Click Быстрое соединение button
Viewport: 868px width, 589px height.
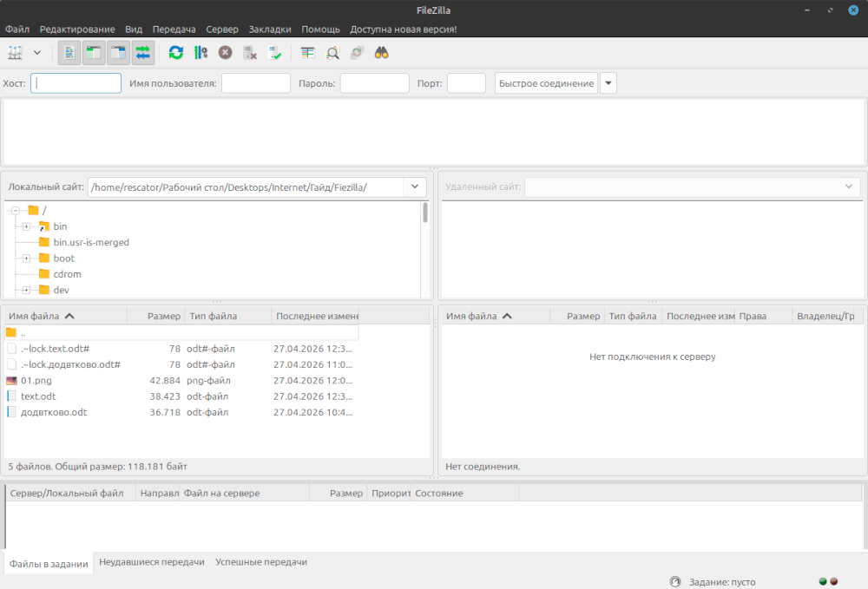[546, 83]
